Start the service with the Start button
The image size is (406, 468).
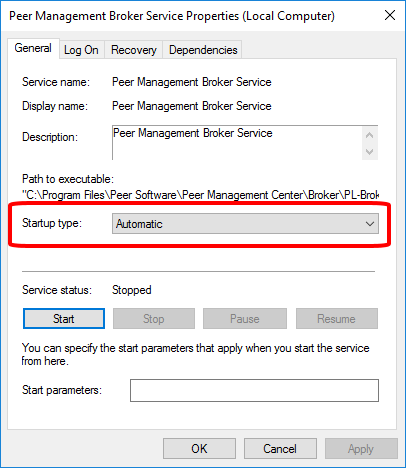coord(64,319)
